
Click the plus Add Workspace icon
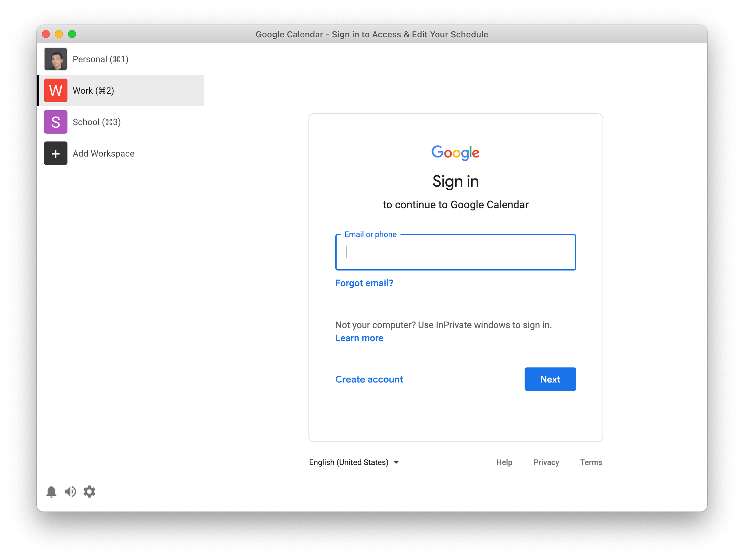55,153
